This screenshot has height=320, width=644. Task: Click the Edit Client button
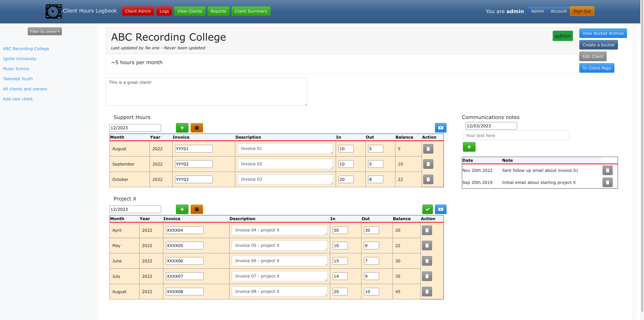coord(592,56)
